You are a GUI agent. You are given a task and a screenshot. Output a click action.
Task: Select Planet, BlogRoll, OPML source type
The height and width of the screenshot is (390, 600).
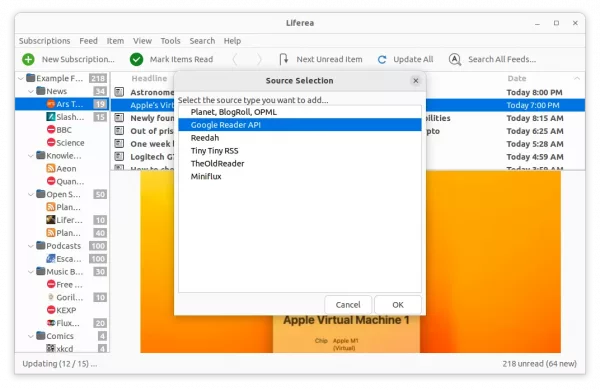pyautogui.click(x=300, y=112)
